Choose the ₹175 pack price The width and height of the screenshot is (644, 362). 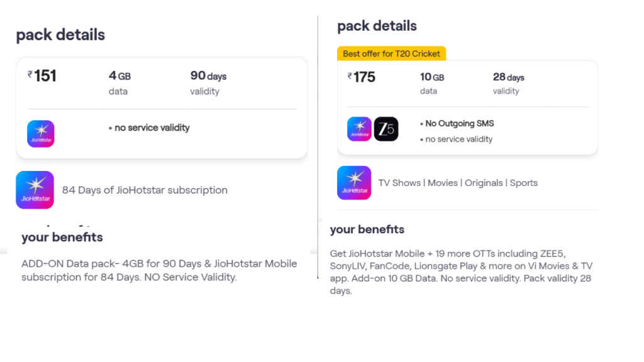pyautogui.click(x=362, y=77)
